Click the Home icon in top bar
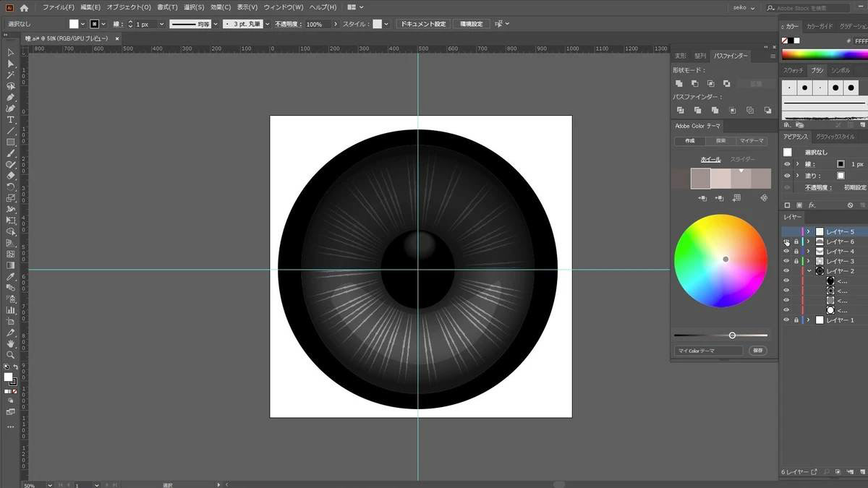 click(24, 7)
